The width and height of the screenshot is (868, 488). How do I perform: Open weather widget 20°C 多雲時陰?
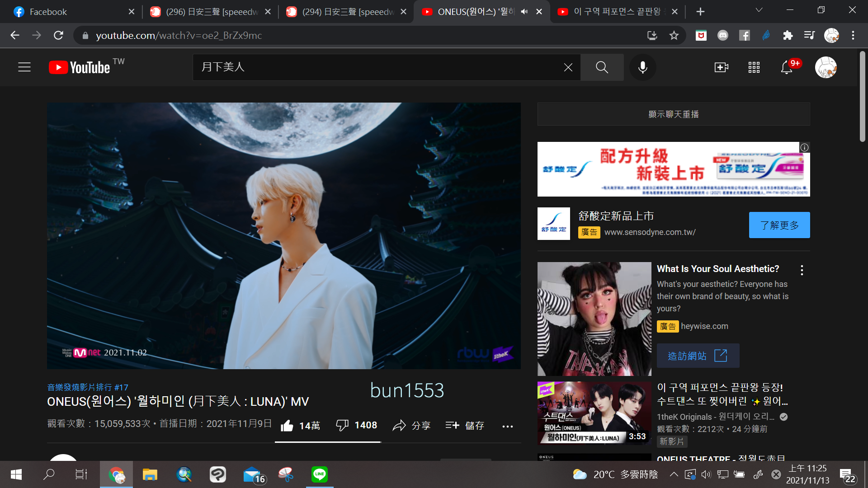coord(616,474)
